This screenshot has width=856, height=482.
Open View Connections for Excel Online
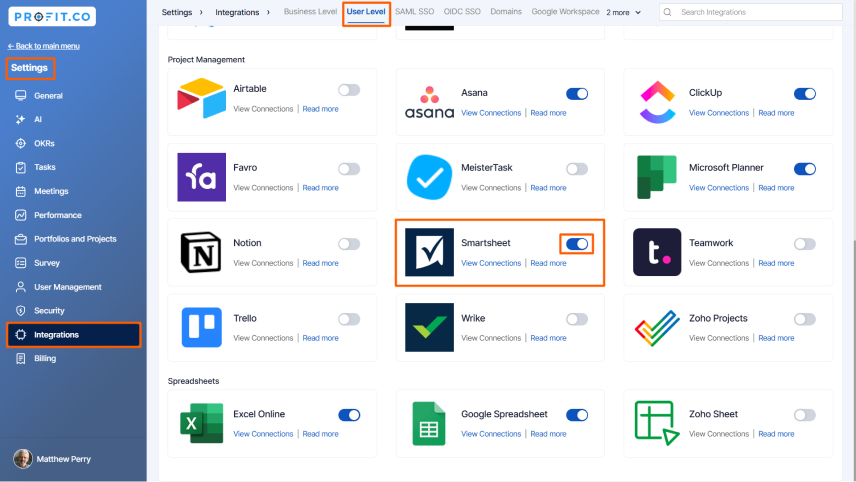pyautogui.click(x=263, y=434)
